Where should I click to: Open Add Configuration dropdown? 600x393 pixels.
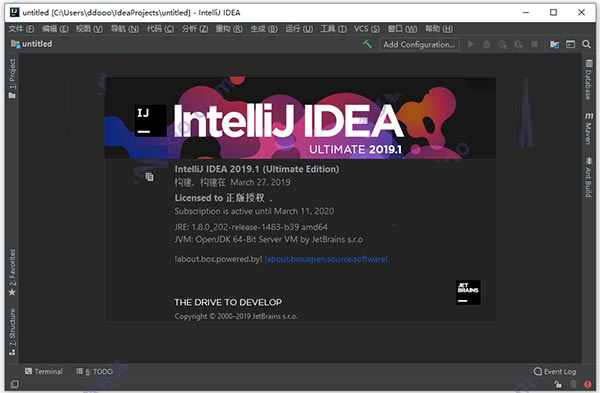pos(419,44)
